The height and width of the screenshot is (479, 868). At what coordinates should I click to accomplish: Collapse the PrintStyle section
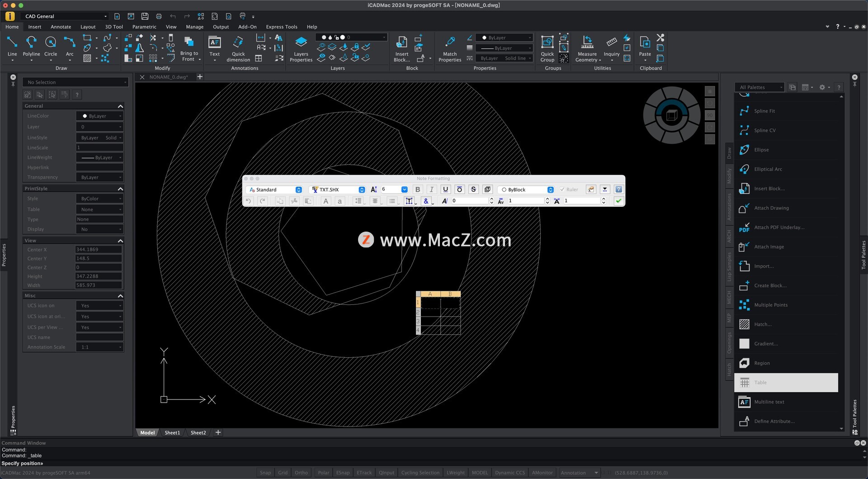click(x=120, y=189)
